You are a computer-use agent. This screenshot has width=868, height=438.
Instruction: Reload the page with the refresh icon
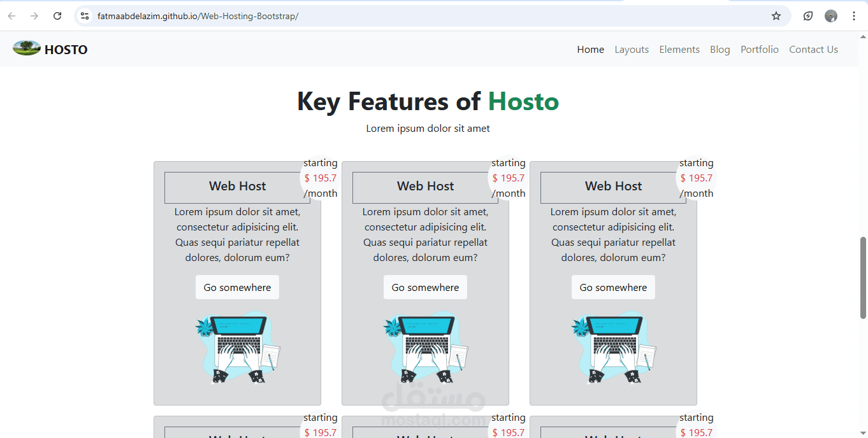coord(57,16)
